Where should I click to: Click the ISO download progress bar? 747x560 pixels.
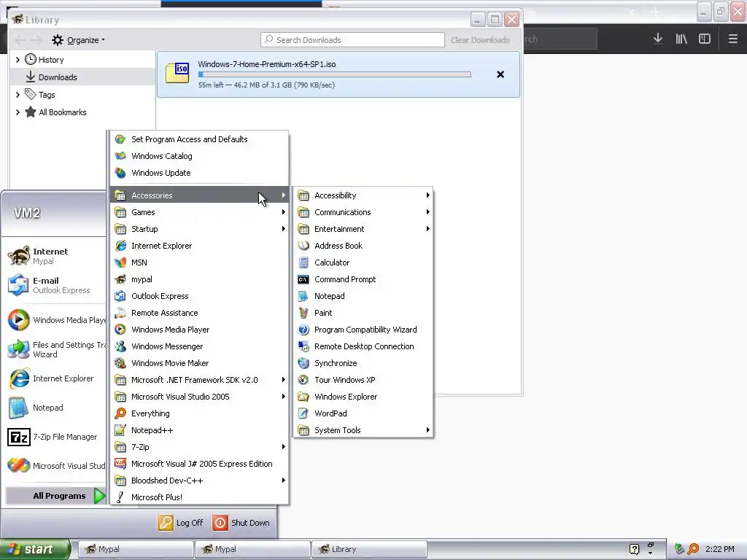click(334, 74)
